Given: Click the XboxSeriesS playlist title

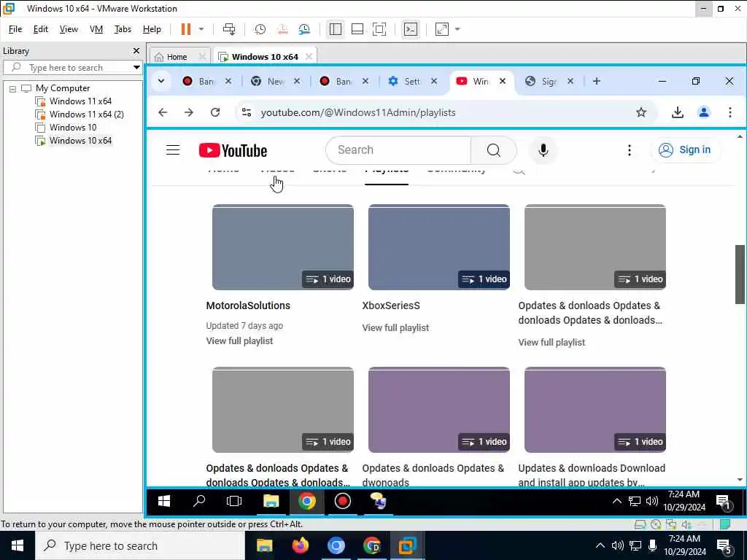Looking at the screenshot, I should [391, 306].
